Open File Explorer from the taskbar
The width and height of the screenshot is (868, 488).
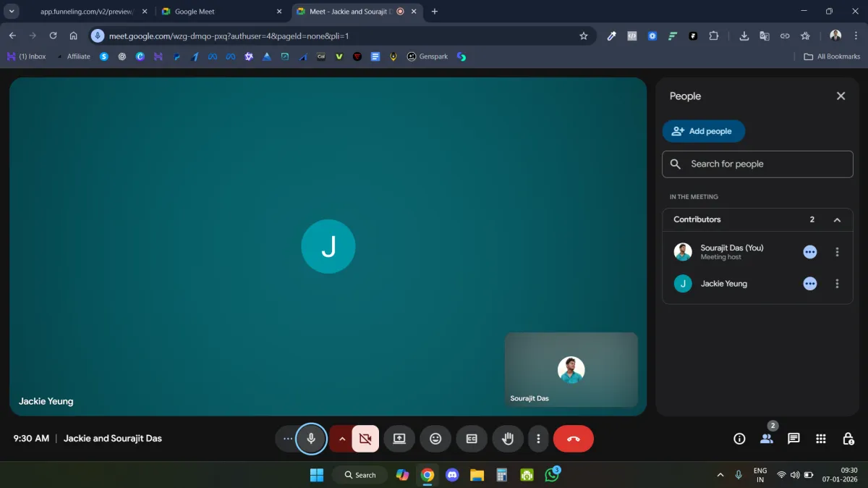coord(477,475)
